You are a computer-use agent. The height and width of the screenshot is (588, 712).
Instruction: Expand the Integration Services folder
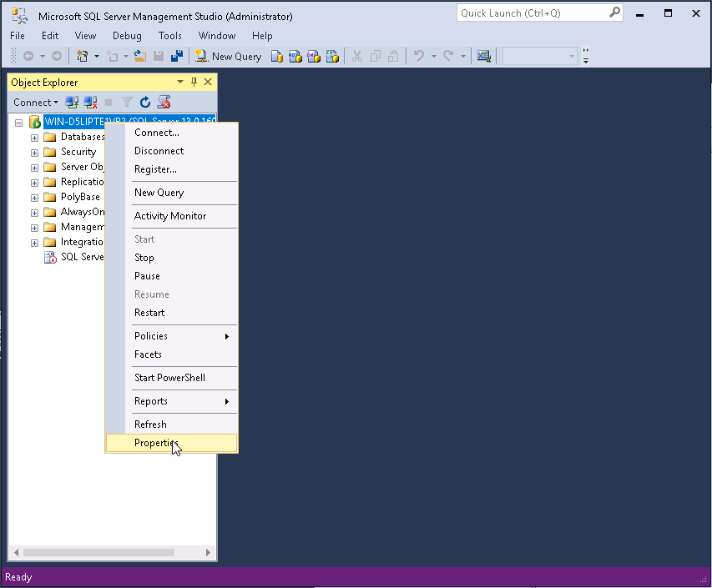point(34,243)
